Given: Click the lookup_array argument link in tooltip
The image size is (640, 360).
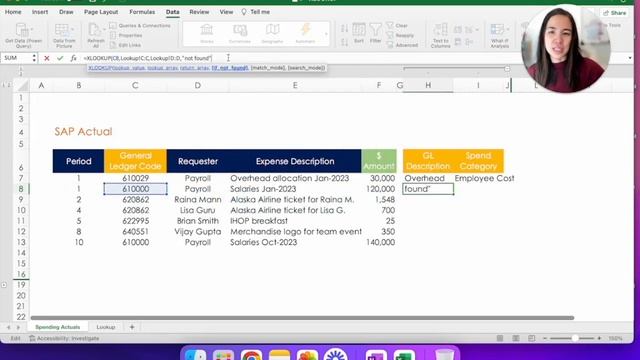Looking at the screenshot, I should coord(162,68).
